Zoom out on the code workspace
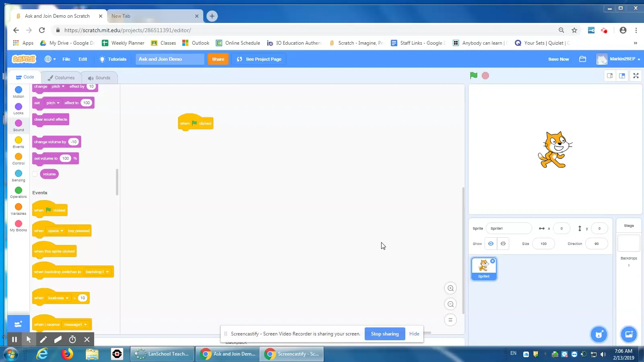Image resolution: width=644 pixels, height=362 pixels. (x=450, y=304)
